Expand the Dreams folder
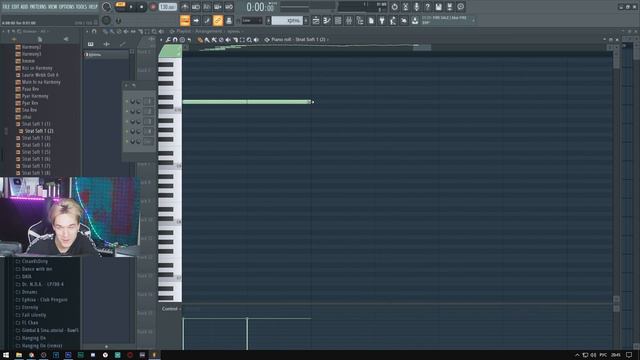This screenshot has height=360, width=640. click(29, 292)
